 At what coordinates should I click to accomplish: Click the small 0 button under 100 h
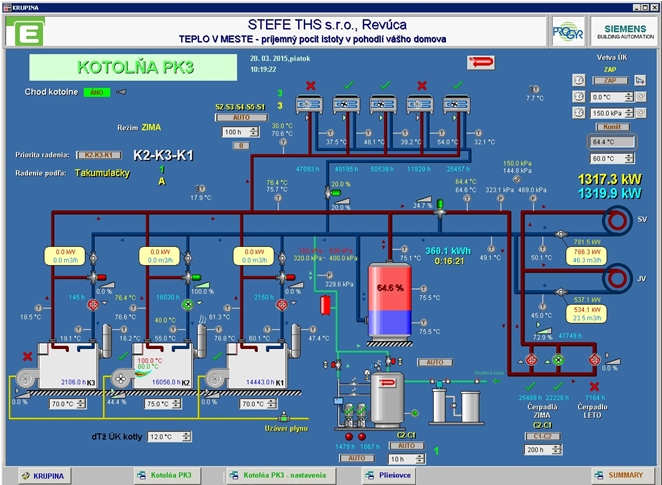pyautogui.click(x=241, y=146)
